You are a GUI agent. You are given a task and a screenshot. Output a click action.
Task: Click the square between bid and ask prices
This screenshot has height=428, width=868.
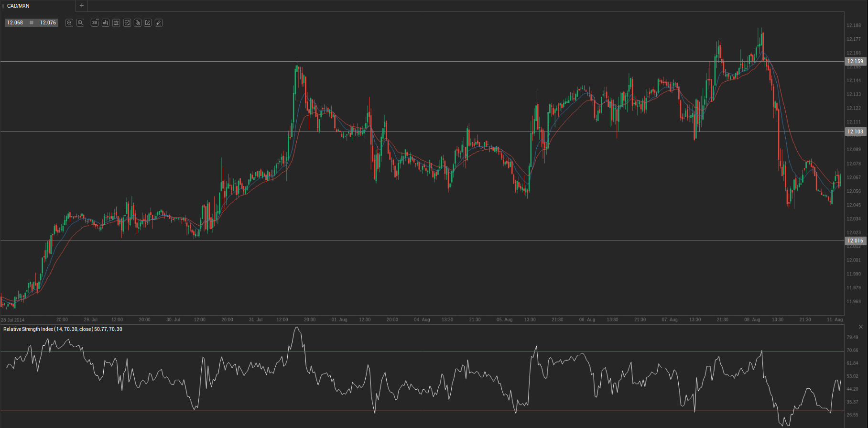pos(32,23)
